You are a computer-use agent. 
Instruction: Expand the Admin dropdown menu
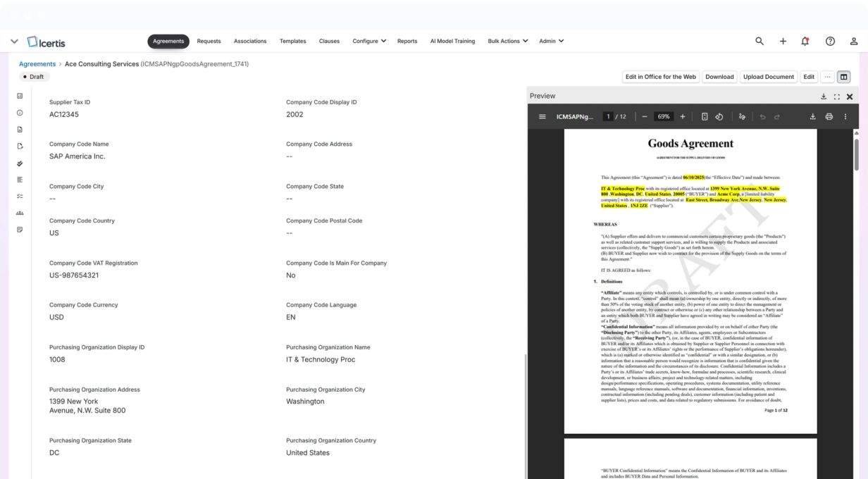coord(551,42)
